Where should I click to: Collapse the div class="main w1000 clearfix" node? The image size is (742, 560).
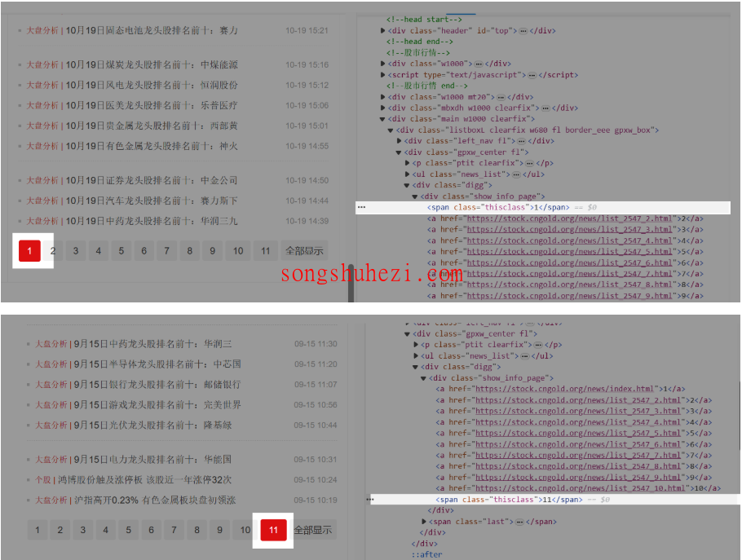[382, 119]
